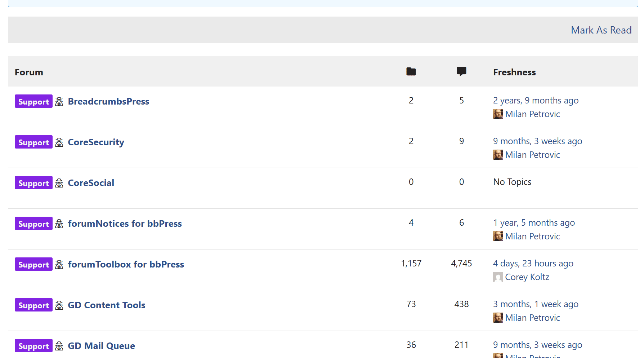Viewport: 644px width, 358px height.
Task: Click the topics folder icon in header
Action: tap(411, 71)
